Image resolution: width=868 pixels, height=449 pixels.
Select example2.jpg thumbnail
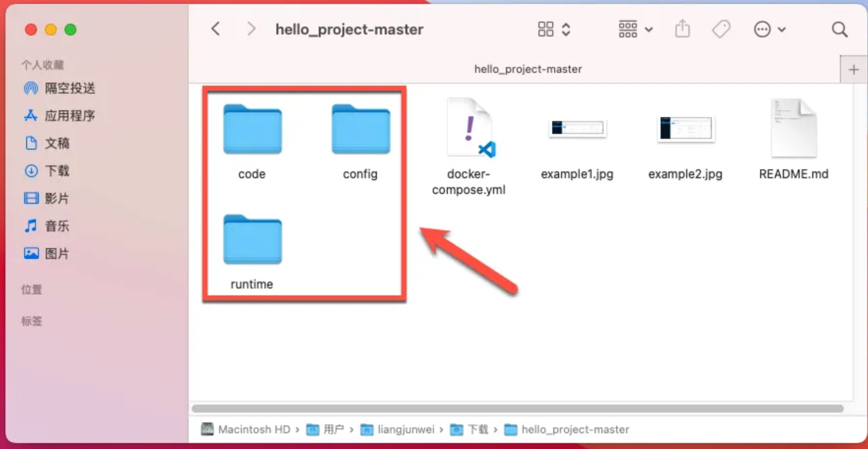click(685, 129)
